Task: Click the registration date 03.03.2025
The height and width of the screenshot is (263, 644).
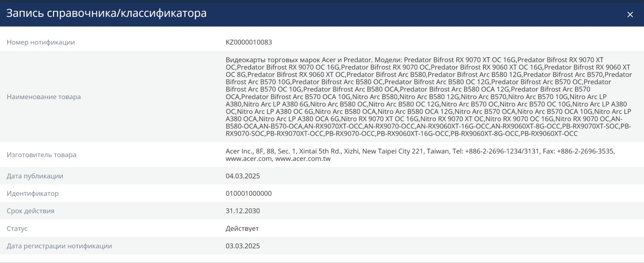Action: (x=243, y=246)
